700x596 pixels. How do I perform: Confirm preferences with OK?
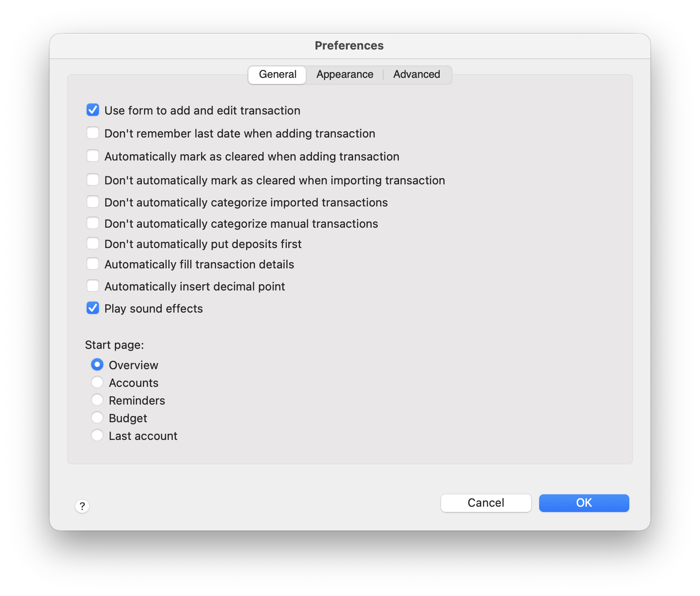[x=583, y=503]
